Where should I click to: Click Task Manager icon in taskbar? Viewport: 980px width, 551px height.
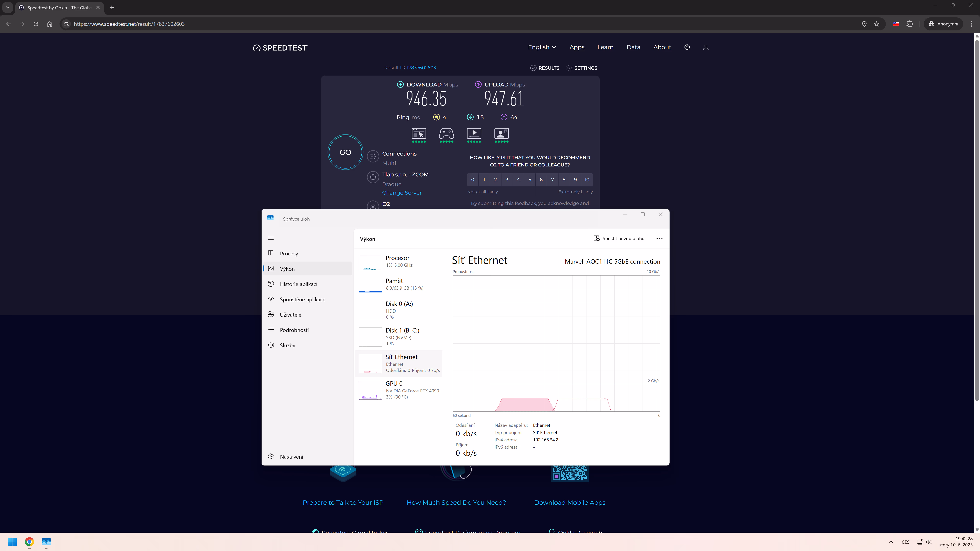pyautogui.click(x=46, y=541)
